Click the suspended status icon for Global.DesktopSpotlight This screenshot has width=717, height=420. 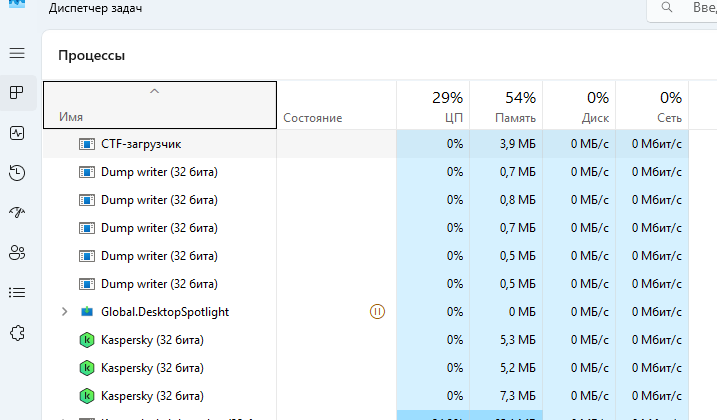coord(377,312)
